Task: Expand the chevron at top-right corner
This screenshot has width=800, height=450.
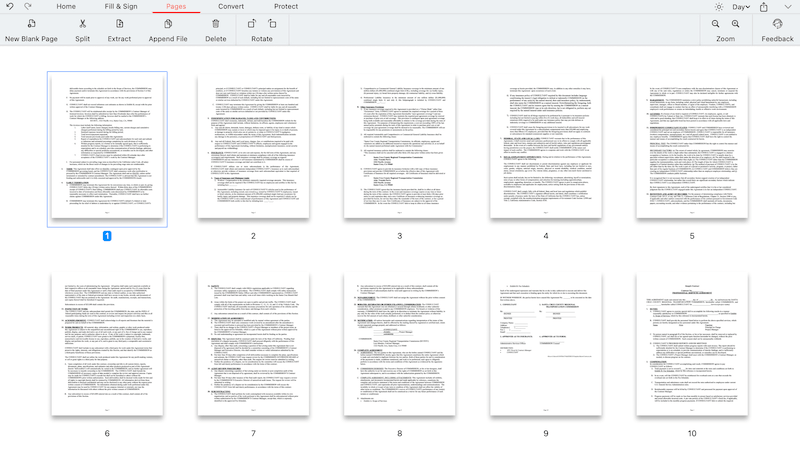Action: point(788,6)
